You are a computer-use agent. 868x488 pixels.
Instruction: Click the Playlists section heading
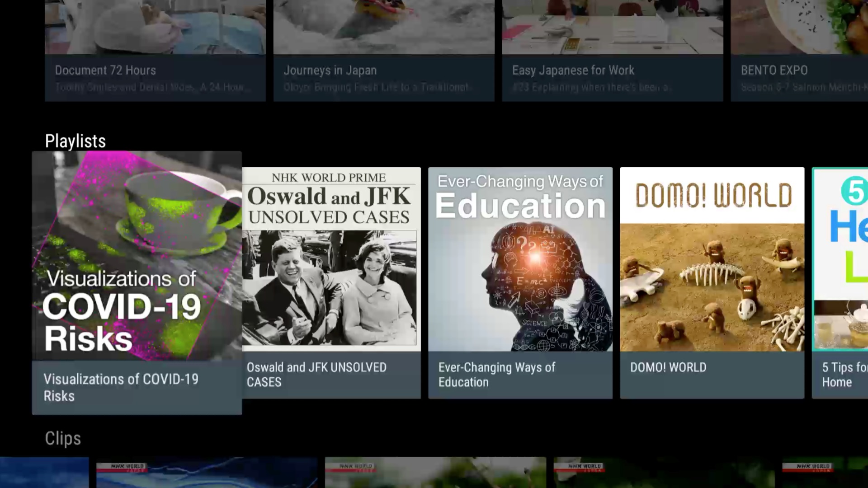75,141
